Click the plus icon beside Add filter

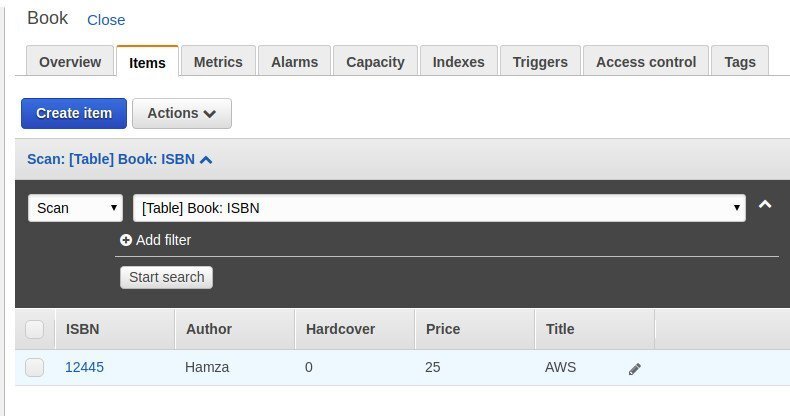click(x=126, y=240)
